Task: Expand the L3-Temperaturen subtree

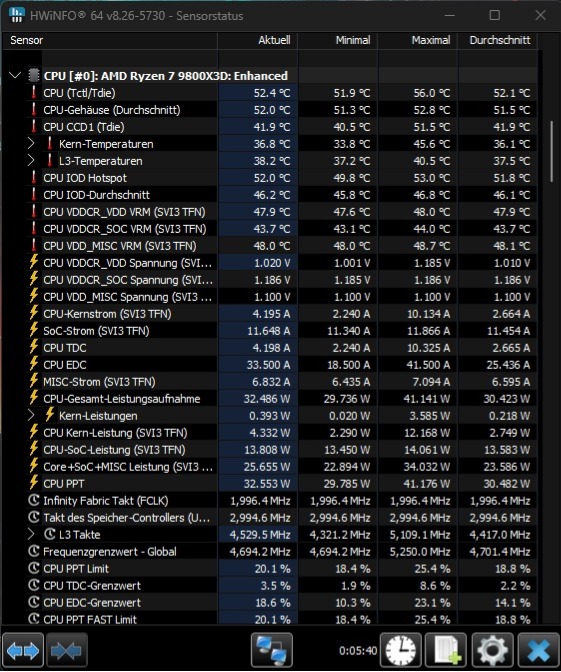Action: pyautogui.click(x=30, y=161)
